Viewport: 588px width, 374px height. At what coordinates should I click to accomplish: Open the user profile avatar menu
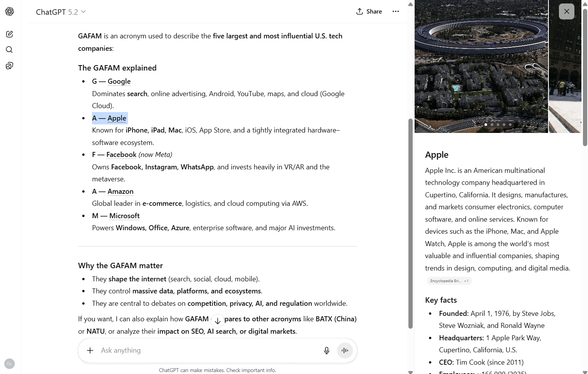pos(10,364)
